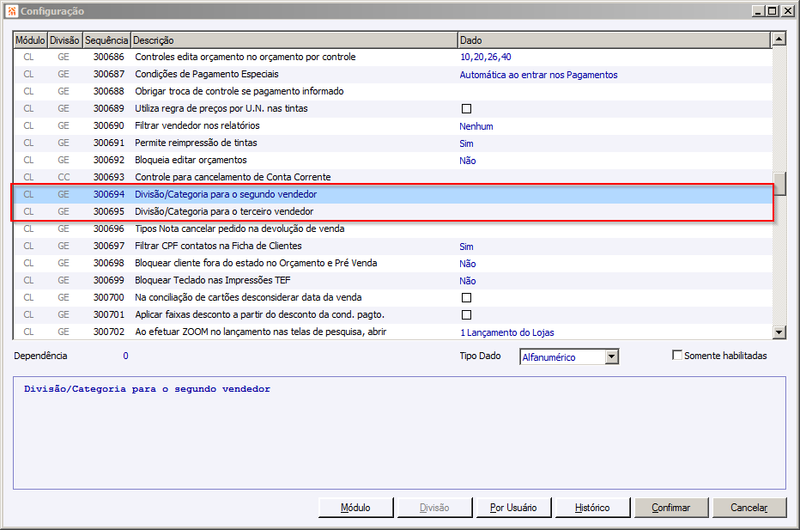Viewport: 800px width, 530px height.
Task: Select row Condições de Pagamento Especiais
Action: [x=392, y=74]
